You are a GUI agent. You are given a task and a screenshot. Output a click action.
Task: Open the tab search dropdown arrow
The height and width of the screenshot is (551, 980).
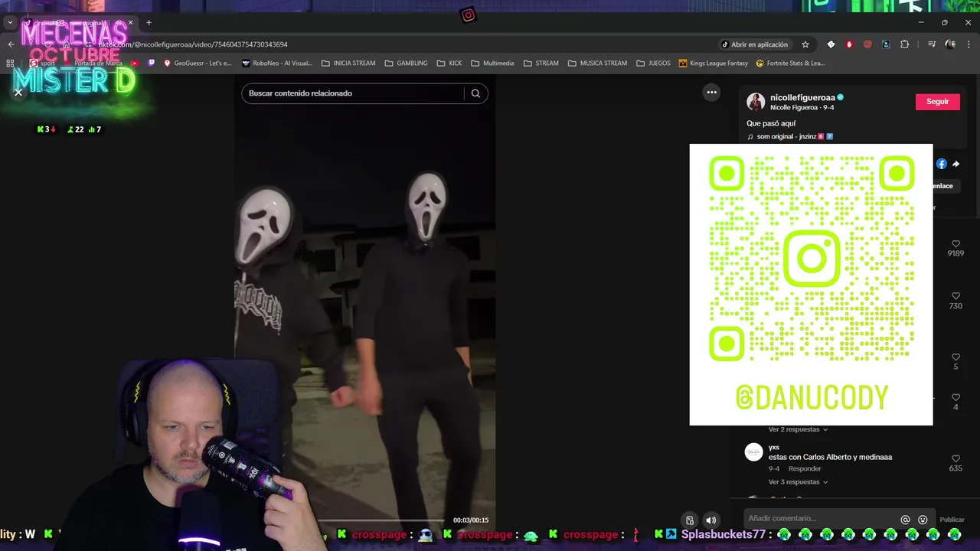tap(10, 23)
